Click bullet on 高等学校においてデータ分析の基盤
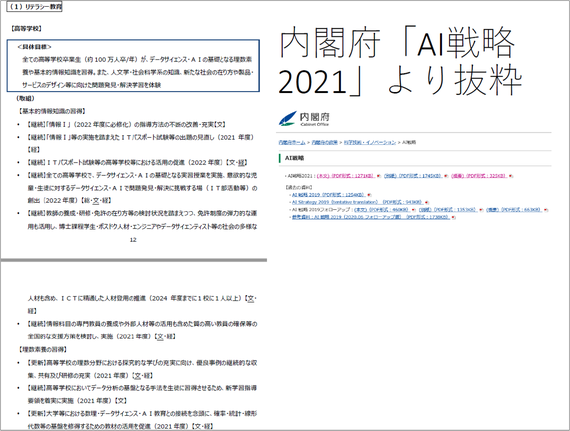The image size is (570, 431). pos(142,394)
